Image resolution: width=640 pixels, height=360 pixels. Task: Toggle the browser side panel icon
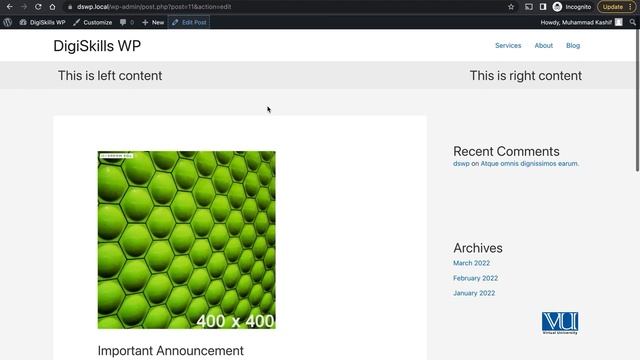(543, 7)
